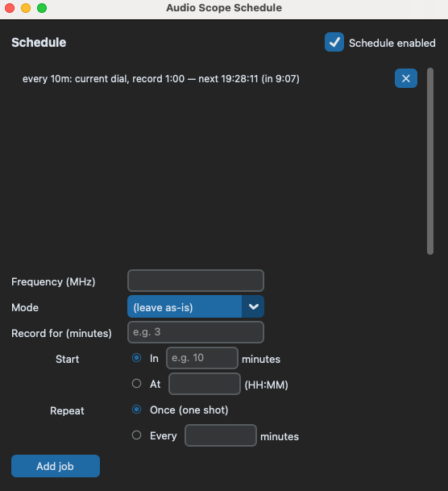Select the Start At radio button
Image resolution: width=448 pixels, height=491 pixels.
(136, 384)
